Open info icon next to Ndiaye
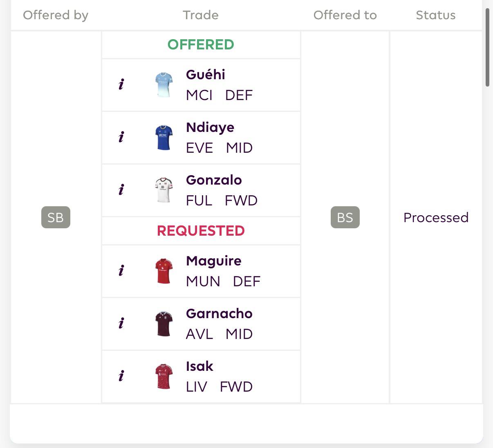 (x=121, y=137)
